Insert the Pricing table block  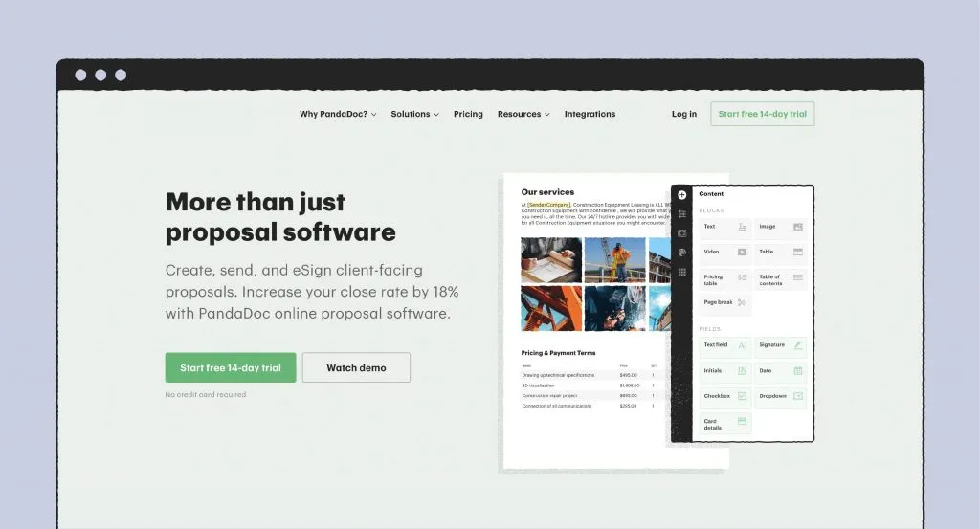[x=725, y=279]
